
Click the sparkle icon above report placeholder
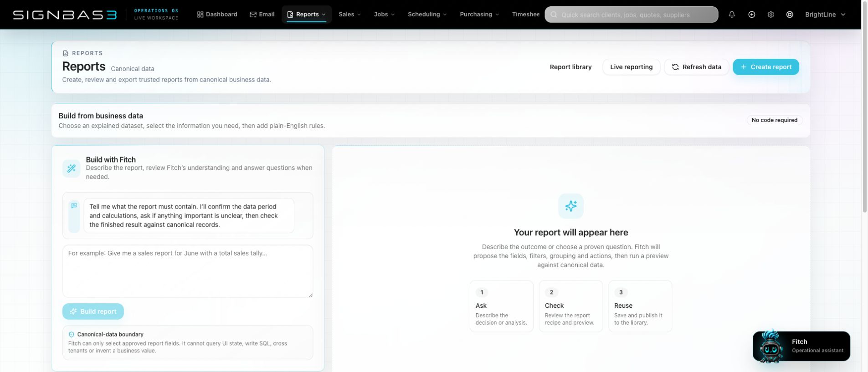pyautogui.click(x=571, y=206)
